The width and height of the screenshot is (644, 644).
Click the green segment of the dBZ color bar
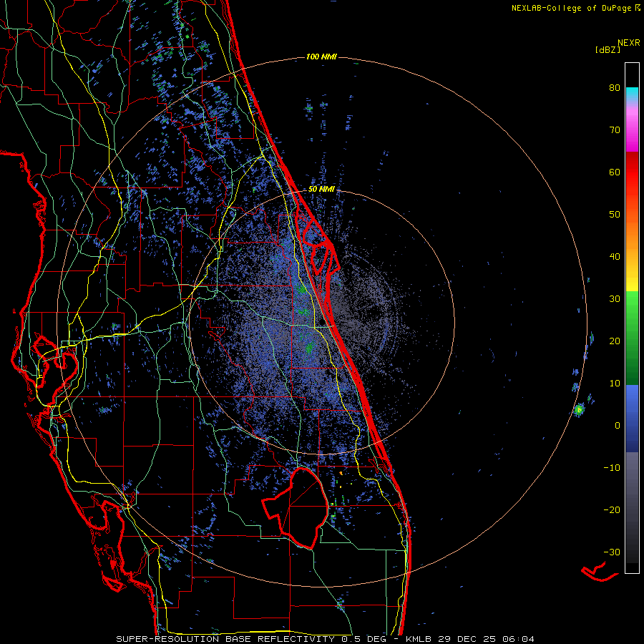632,338
